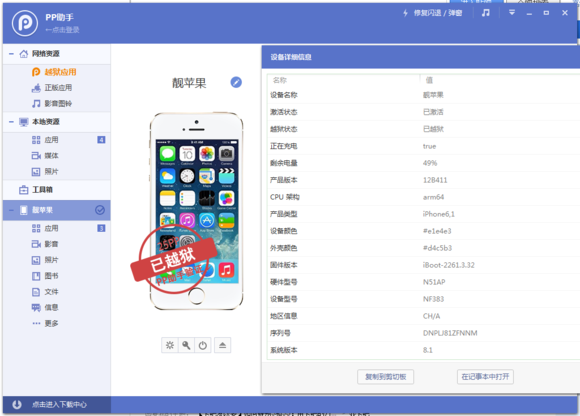Select the 系统版本 value 8.1

(x=428, y=350)
